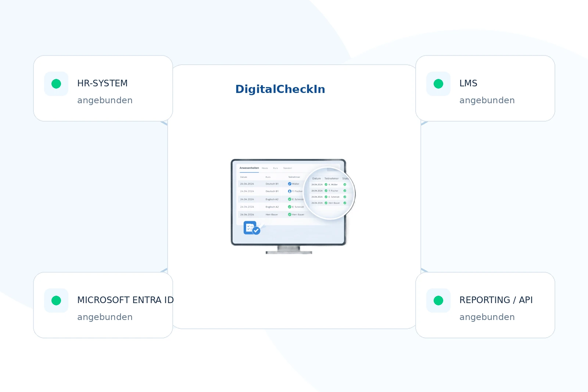
Task: Click the green status dot beside REPORTING / API
Action: pos(438,301)
